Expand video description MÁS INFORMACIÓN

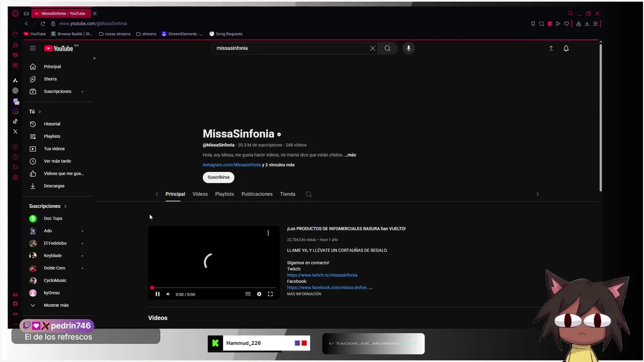pos(304,294)
